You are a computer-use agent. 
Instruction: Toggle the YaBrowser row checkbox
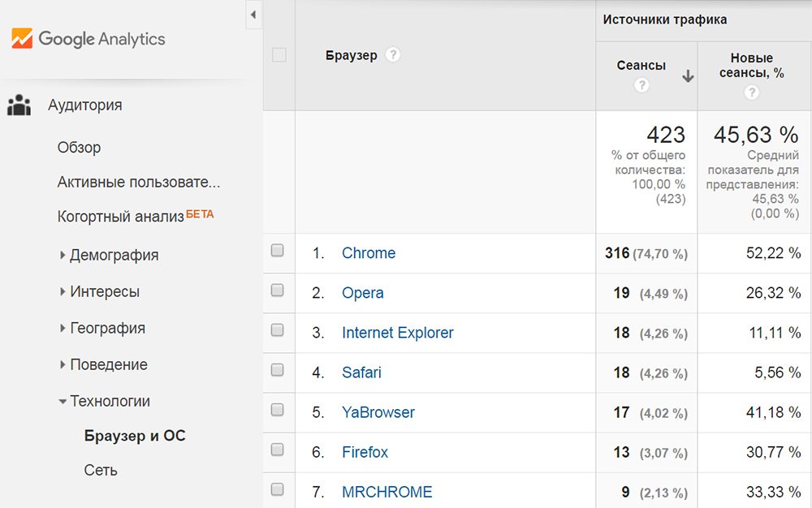tap(278, 411)
